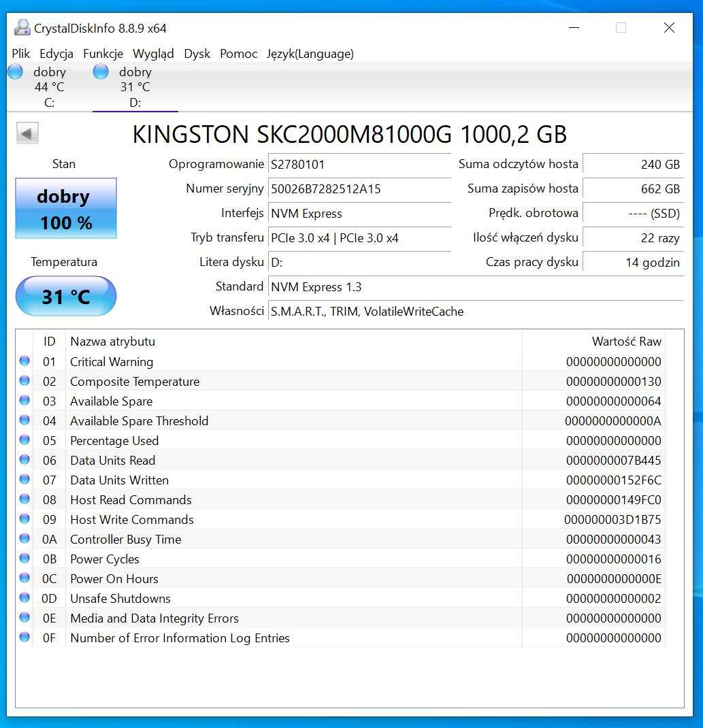This screenshot has height=728, width=703.
Task: Select the D: drive status orb
Action: [x=101, y=72]
